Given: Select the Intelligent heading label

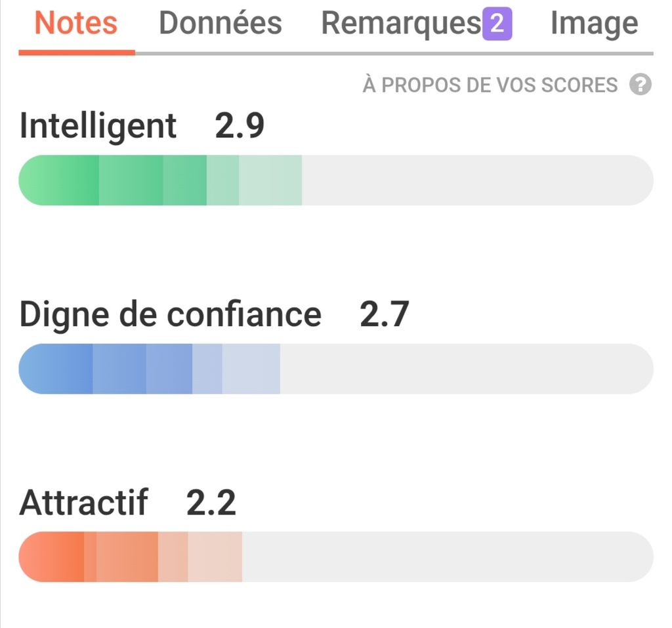Looking at the screenshot, I should pos(98,125).
